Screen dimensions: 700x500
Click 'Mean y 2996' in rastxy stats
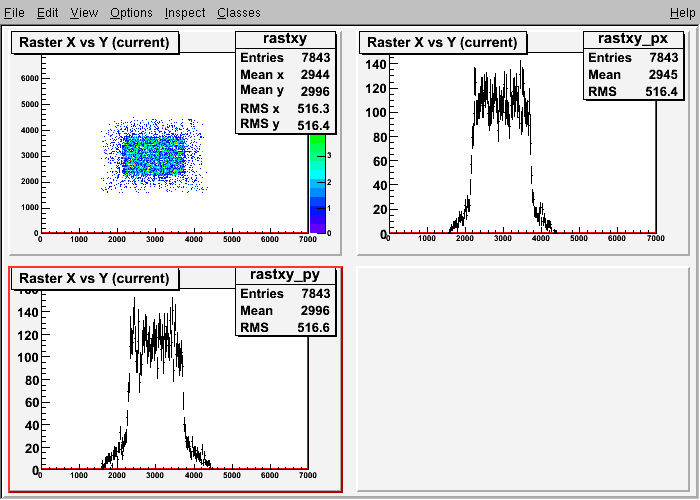point(285,91)
